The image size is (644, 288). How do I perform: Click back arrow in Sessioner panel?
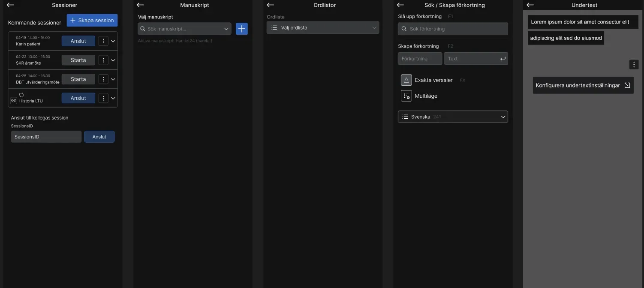click(10, 5)
